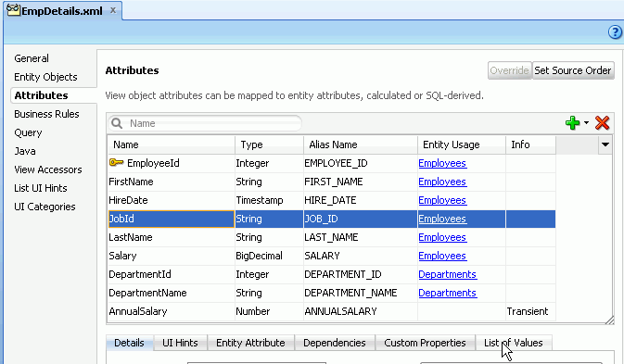The height and width of the screenshot is (364, 624).
Task: Open Employees link in LastName row
Action: click(442, 237)
